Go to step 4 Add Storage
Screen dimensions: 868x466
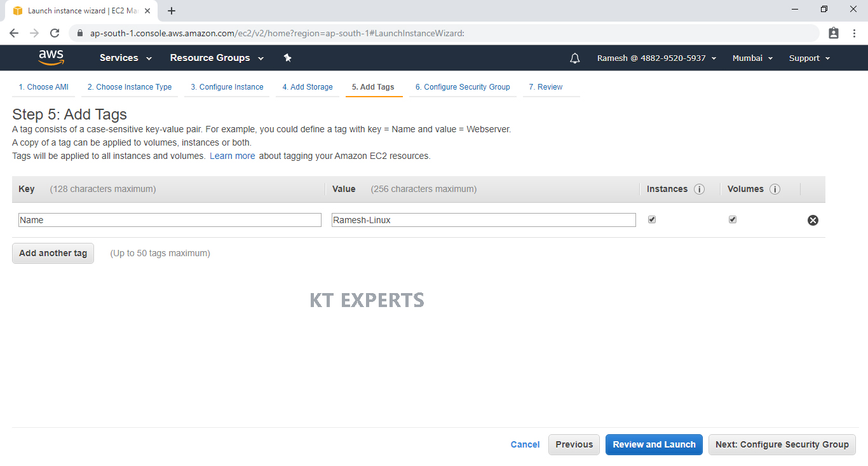pos(308,87)
